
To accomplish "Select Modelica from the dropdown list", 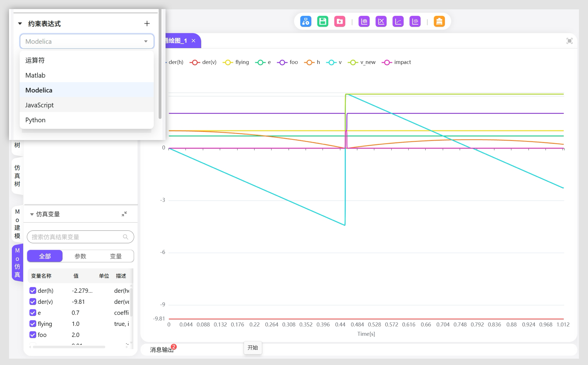I will coord(87,90).
